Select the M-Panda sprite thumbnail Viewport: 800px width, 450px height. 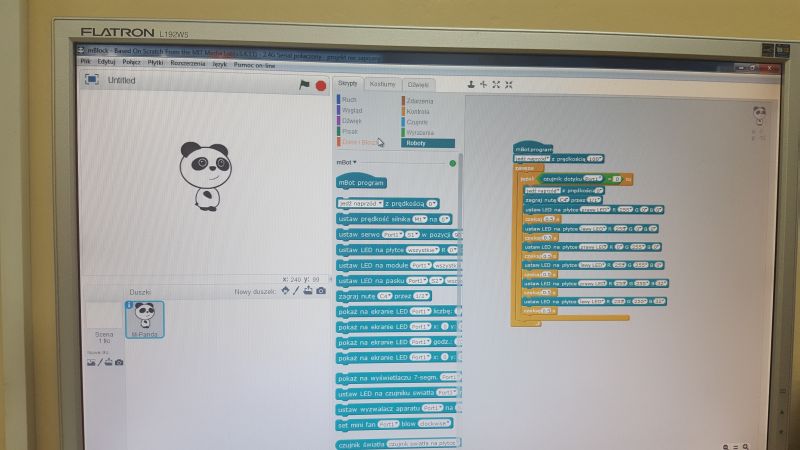[145, 319]
